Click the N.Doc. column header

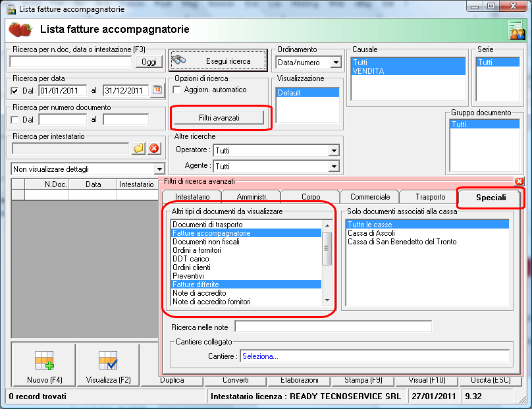click(x=47, y=184)
